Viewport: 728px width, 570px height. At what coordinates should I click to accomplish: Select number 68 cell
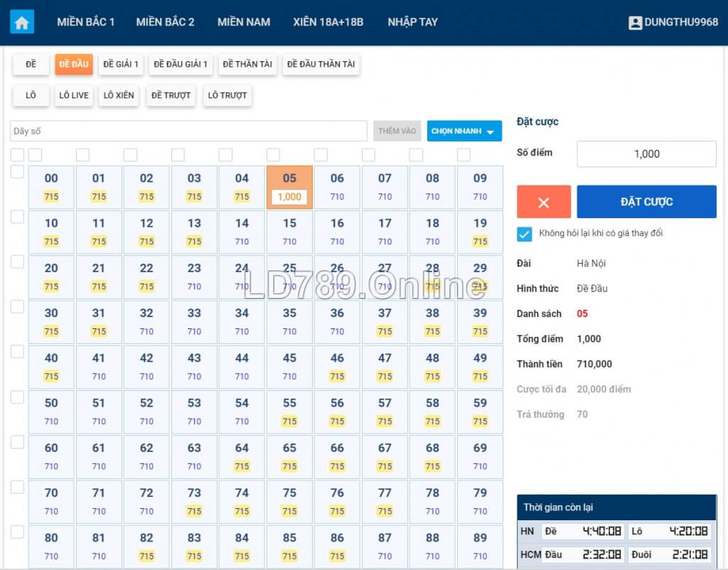pos(432,457)
